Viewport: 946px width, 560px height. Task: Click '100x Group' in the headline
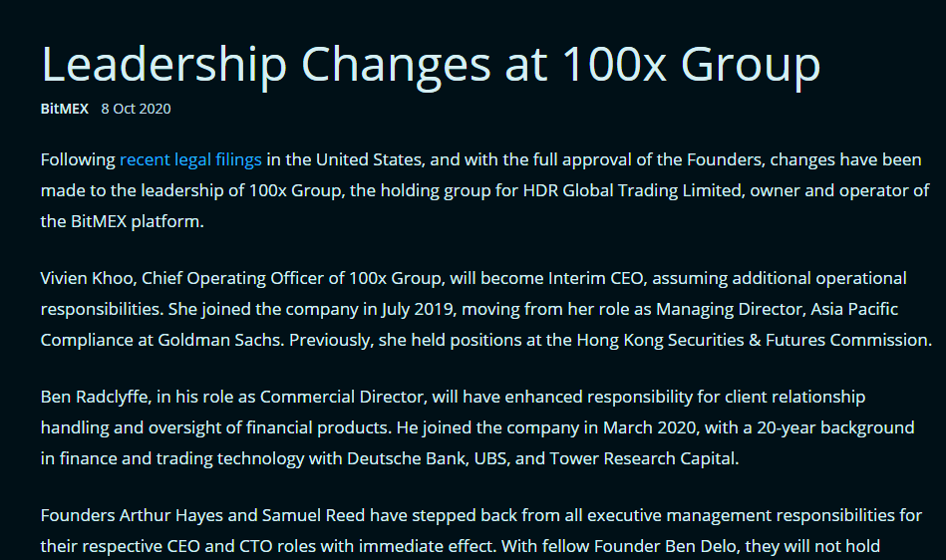(692, 65)
